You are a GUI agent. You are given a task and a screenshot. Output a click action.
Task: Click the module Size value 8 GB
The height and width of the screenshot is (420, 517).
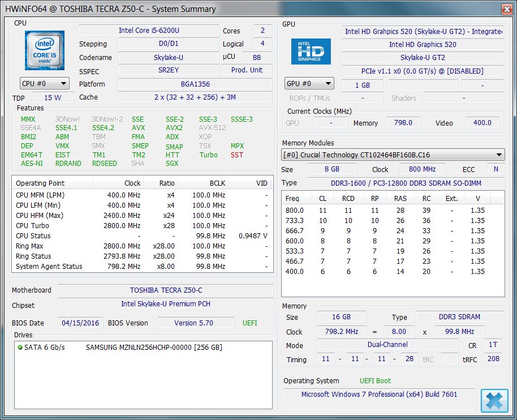tap(331, 169)
